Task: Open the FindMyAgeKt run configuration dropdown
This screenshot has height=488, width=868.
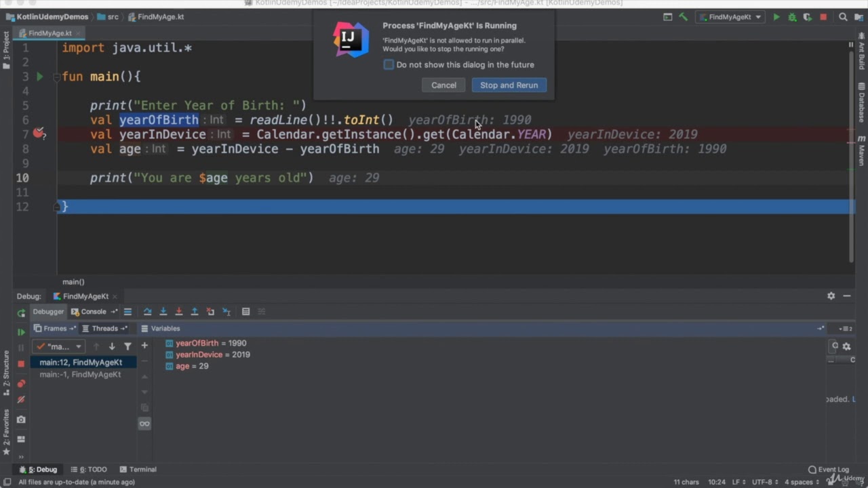Action: click(731, 17)
